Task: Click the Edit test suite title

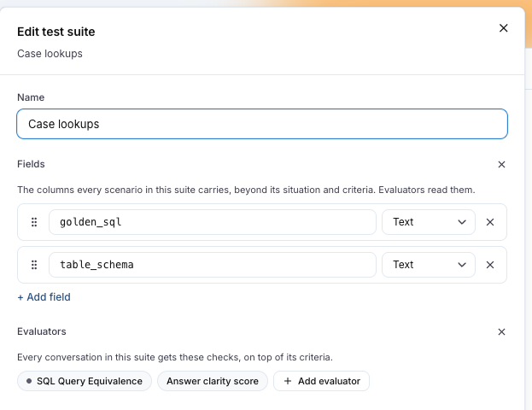Action: point(56,32)
